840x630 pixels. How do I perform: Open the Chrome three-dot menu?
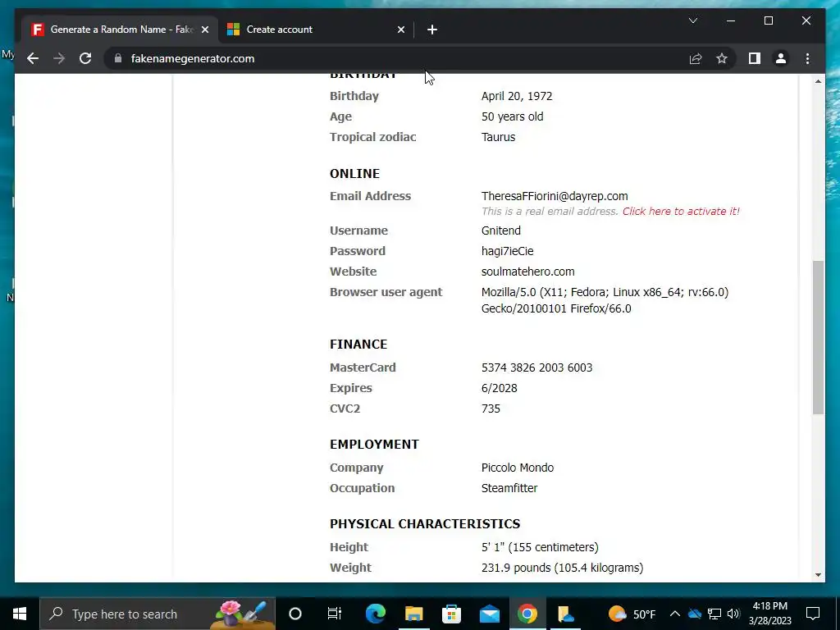807,58
